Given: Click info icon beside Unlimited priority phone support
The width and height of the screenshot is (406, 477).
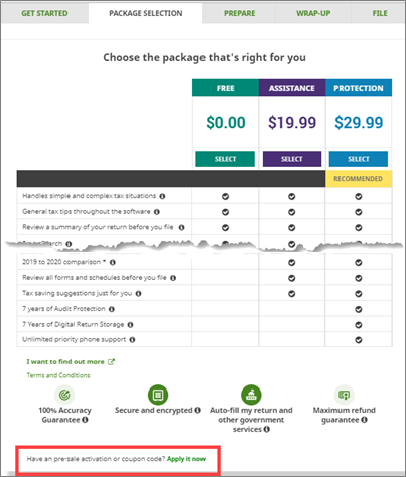Looking at the screenshot, I should (x=132, y=340).
